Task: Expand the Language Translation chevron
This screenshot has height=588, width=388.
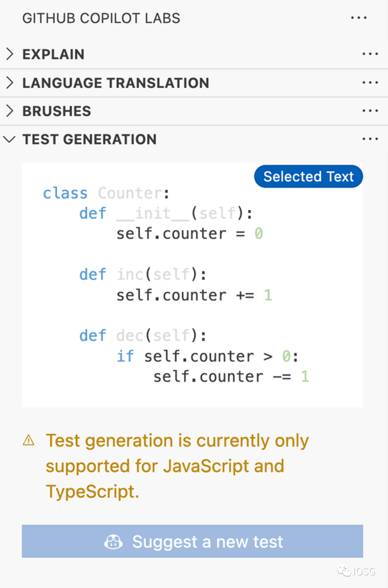Action: coord(10,83)
